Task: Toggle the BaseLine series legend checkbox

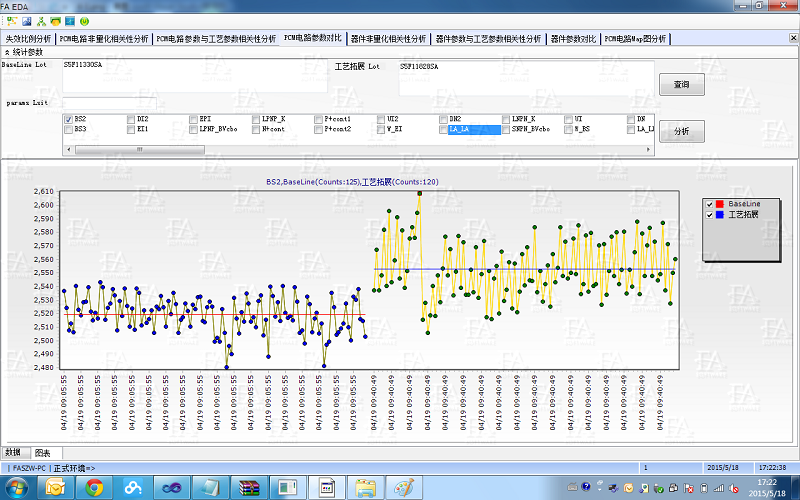Action: point(708,204)
